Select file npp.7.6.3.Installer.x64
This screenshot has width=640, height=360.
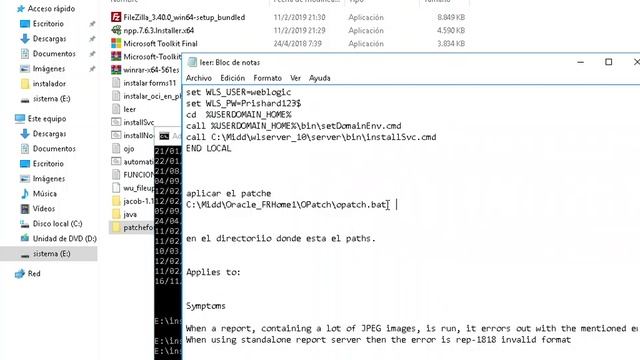click(x=158, y=30)
